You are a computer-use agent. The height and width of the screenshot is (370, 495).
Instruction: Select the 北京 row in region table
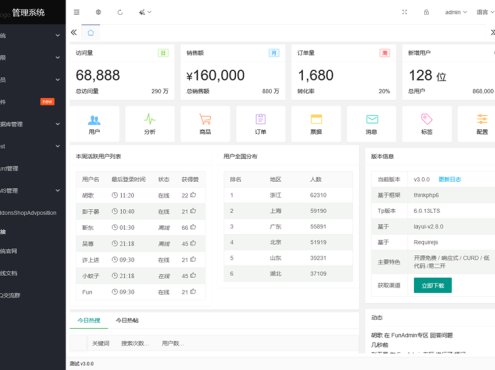[288, 242]
